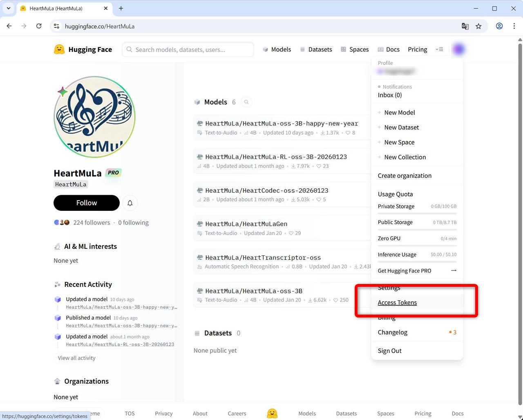Click Sign Out in the dropdown
The image size is (523, 420).
pyautogui.click(x=389, y=351)
